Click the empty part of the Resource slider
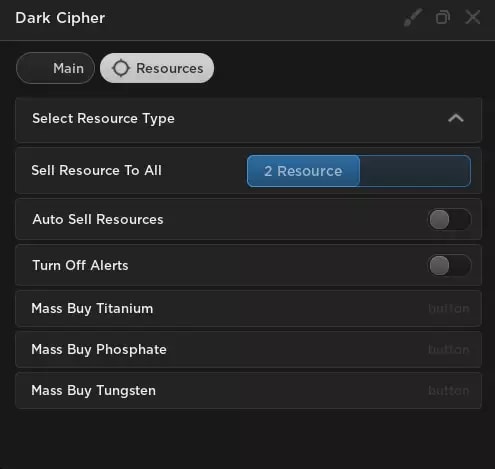Image resolution: width=495 pixels, height=469 pixels. pyautogui.click(x=415, y=171)
